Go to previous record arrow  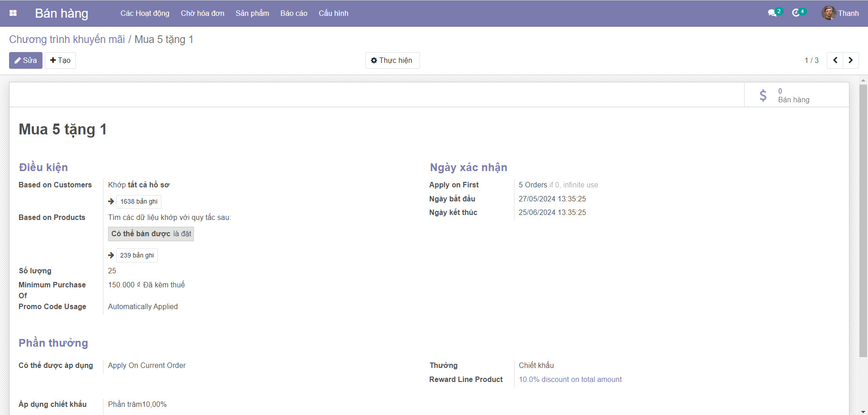[835, 60]
